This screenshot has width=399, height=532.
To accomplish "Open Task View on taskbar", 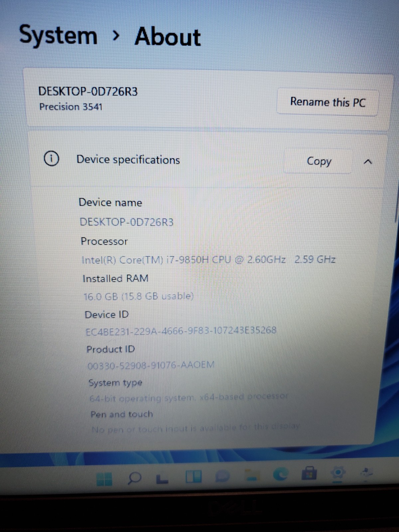I will pyautogui.click(x=162, y=478).
